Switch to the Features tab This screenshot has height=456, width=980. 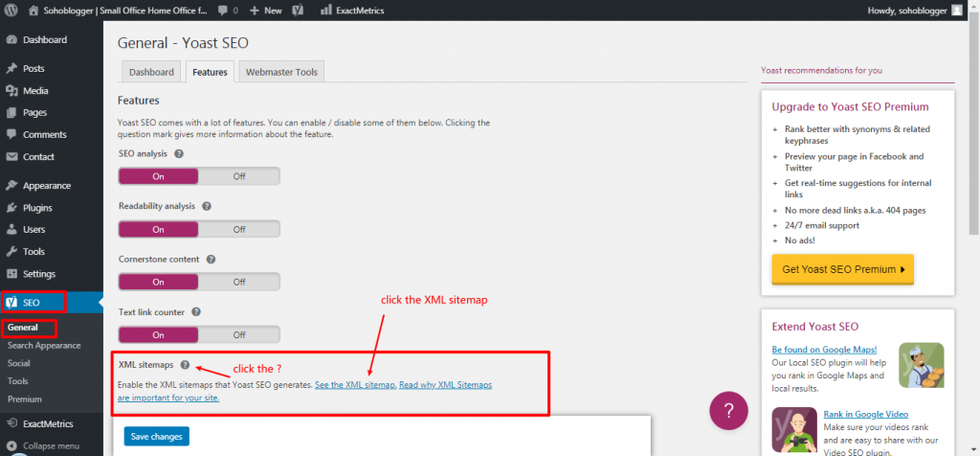click(x=210, y=72)
